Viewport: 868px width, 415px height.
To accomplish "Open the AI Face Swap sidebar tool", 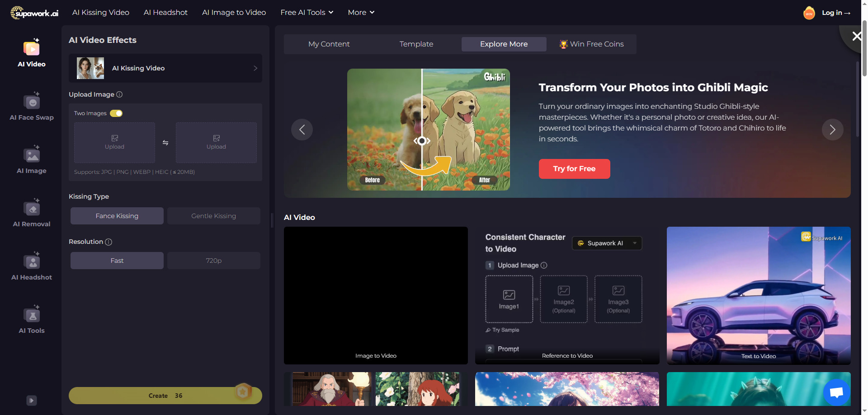I will click(32, 107).
